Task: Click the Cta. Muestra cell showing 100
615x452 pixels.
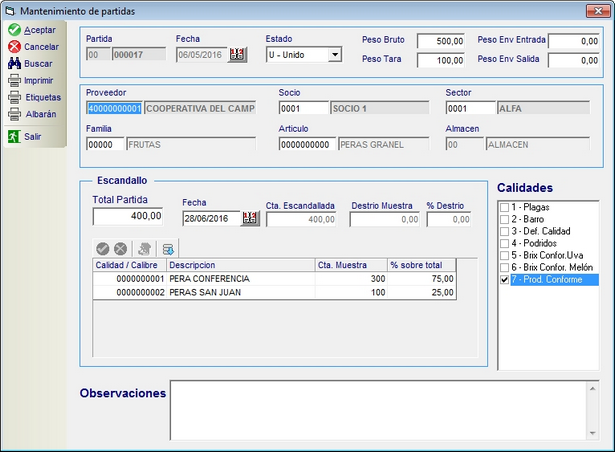Action: pos(351,292)
